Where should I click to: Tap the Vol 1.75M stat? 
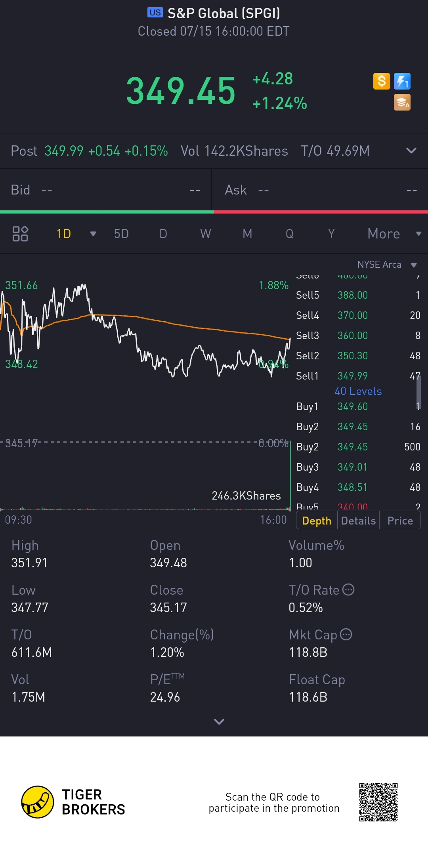click(x=28, y=688)
